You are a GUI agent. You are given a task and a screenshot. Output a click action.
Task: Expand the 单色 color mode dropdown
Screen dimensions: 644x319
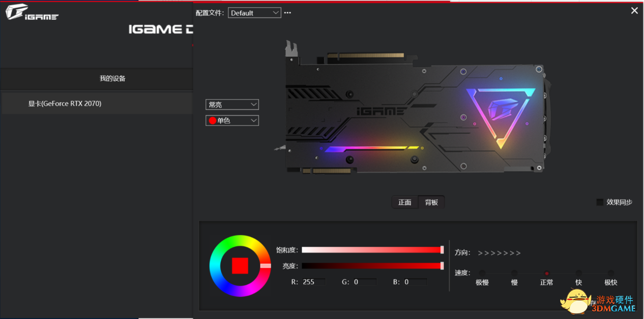pyautogui.click(x=232, y=120)
